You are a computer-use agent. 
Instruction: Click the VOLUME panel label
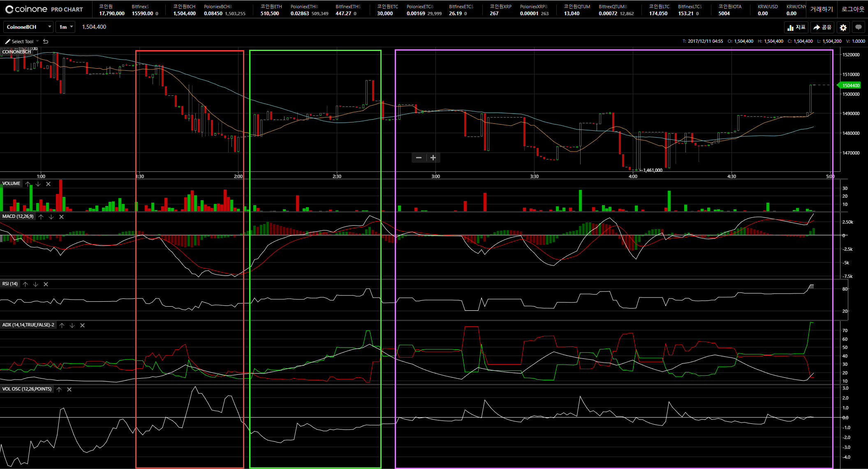coord(11,184)
